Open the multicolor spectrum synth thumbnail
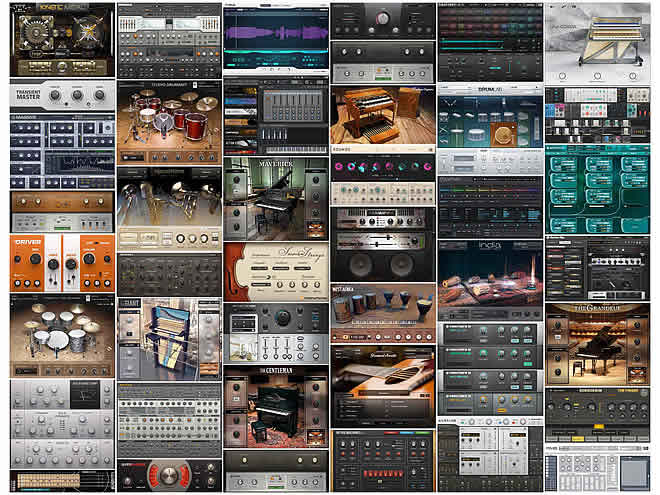 (490, 208)
